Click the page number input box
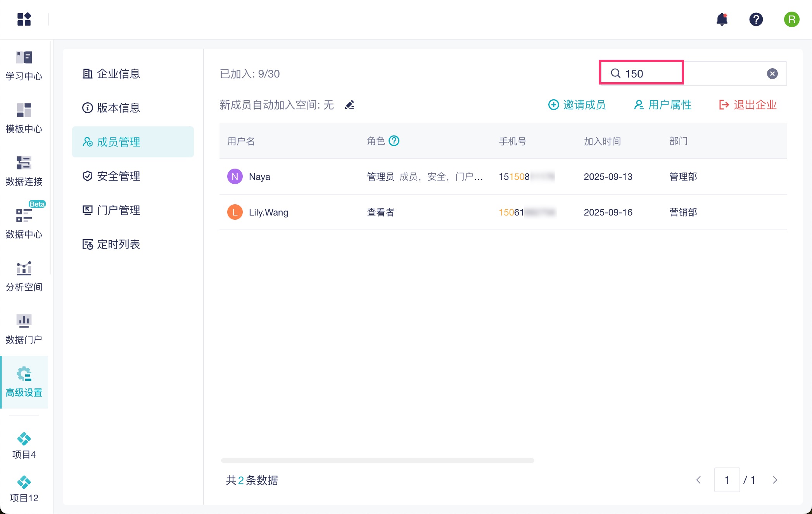 tap(727, 480)
